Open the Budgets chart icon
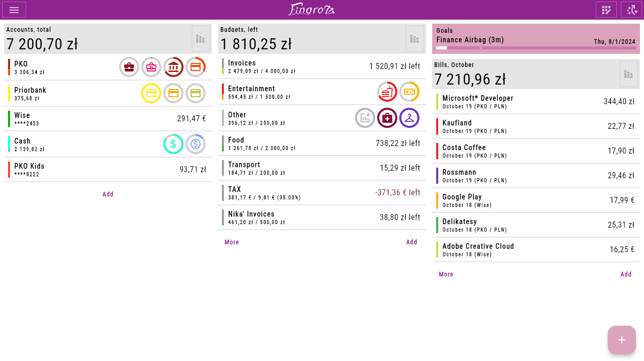The height and width of the screenshot is (361, 644). pos(415,39)
